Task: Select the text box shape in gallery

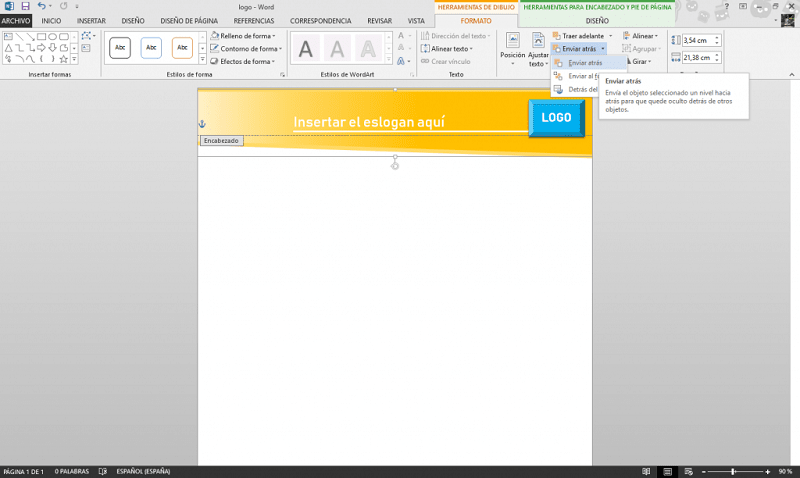Action: 8,36
